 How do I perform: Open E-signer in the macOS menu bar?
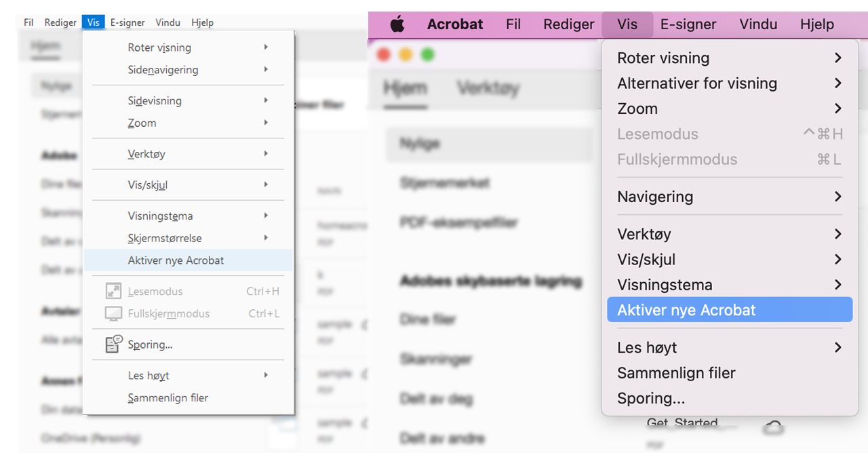(688, 24)
